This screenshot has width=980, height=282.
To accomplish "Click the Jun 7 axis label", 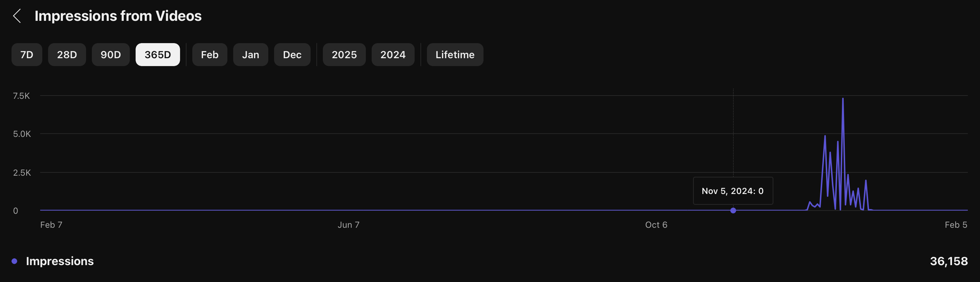I will point(348,225).
